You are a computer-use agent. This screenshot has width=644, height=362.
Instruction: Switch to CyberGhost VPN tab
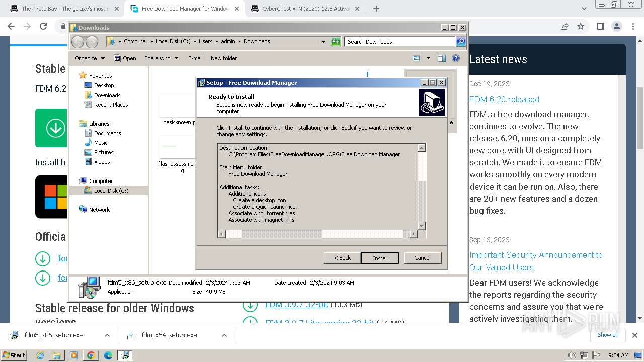(306, 9)
